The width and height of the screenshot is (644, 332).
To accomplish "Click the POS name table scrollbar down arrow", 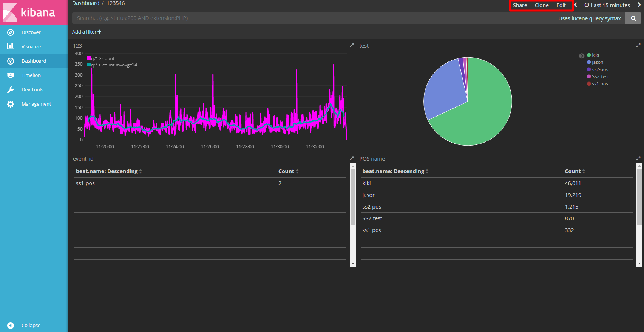I will [639, 263].
